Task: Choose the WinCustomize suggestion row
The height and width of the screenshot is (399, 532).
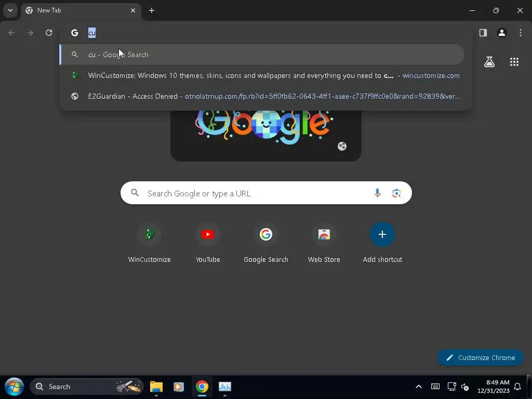Action: tap(262, 75)
